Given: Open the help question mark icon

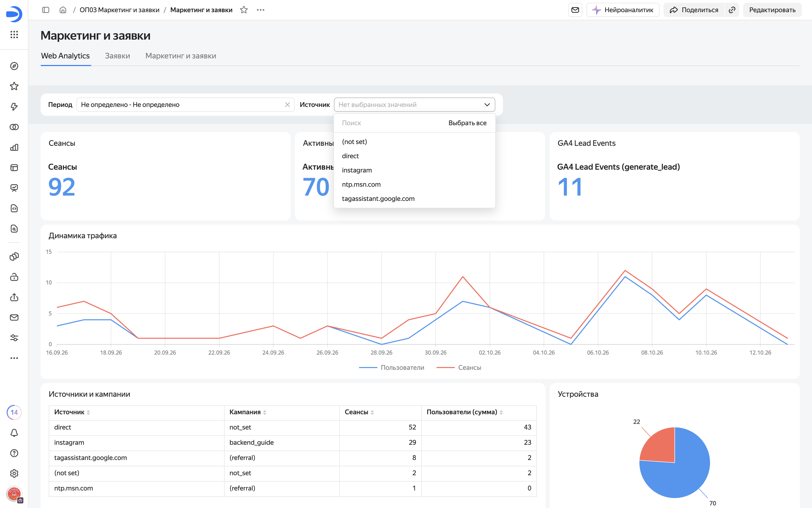Looking at the screenshot, I should pyautogui.click(x=14, y=453).
